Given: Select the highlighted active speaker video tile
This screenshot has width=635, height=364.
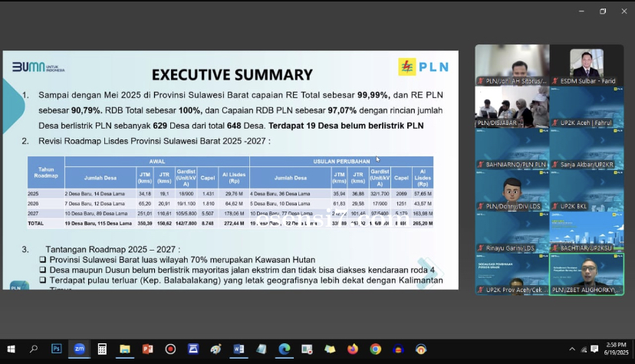Looking at the screenshot, I should [587, 274].
